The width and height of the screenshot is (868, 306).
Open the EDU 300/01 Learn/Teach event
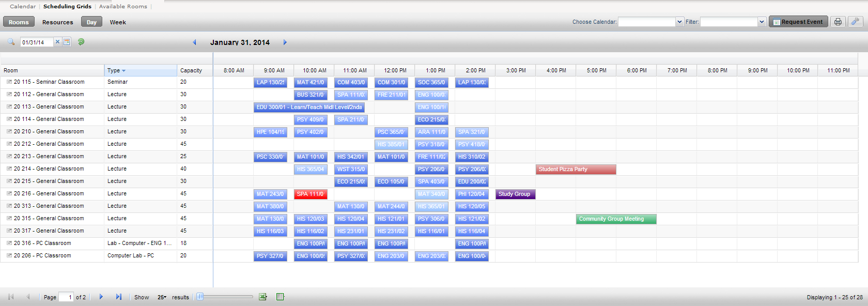click(309, 107)
